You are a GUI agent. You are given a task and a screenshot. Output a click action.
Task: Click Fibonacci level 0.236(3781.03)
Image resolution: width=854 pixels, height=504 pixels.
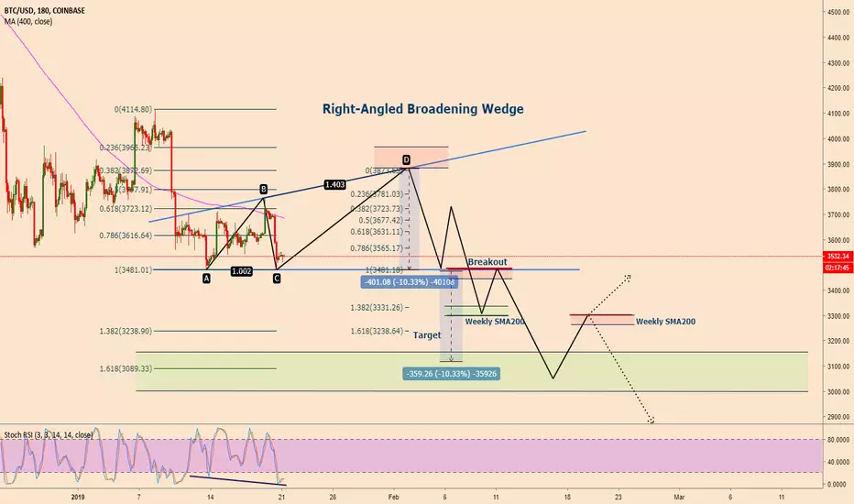point(377,194)
